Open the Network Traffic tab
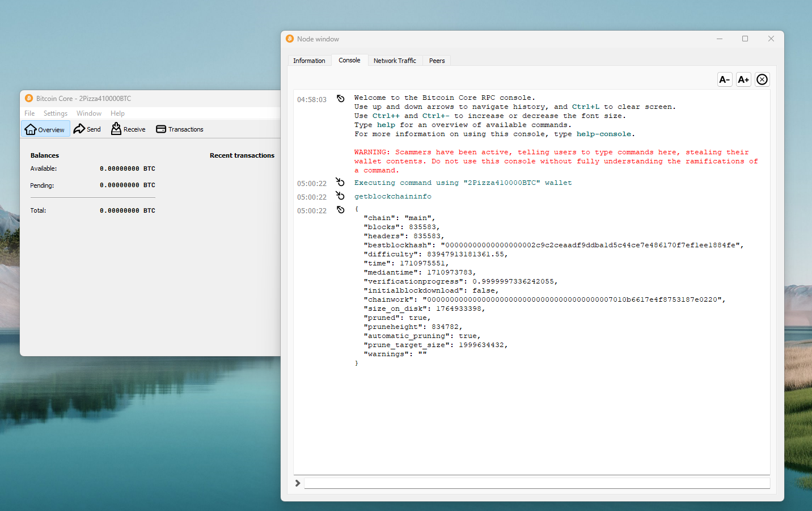812x511 pixels. pos(395,61)
